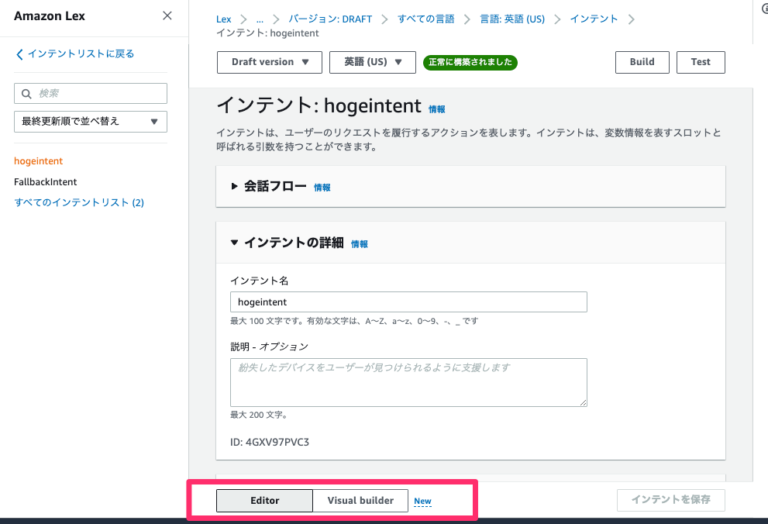Open the すべての言語 breadcrumb
The height and width of the screenshot is (524, 768).
coord(426,19)
